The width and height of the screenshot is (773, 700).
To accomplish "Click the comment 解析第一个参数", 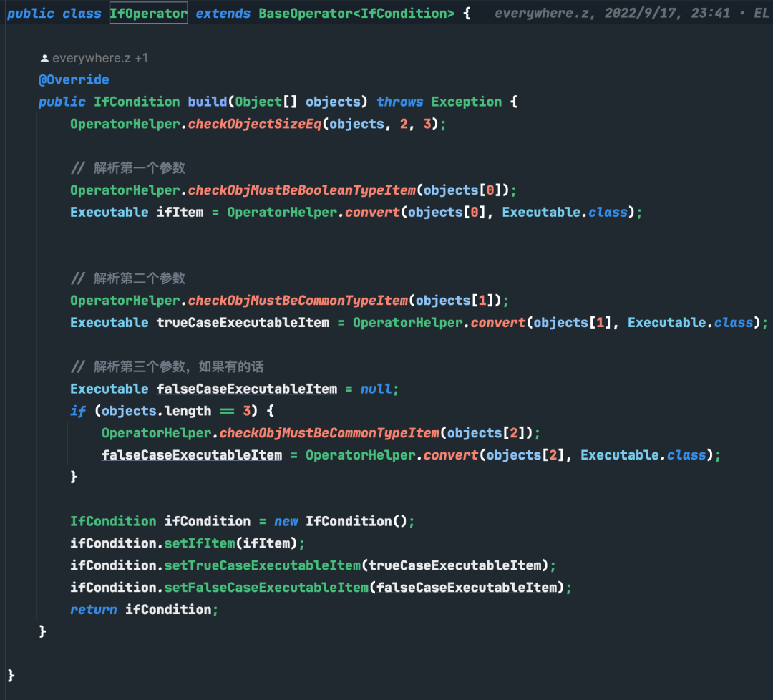I will coord(128,168).
